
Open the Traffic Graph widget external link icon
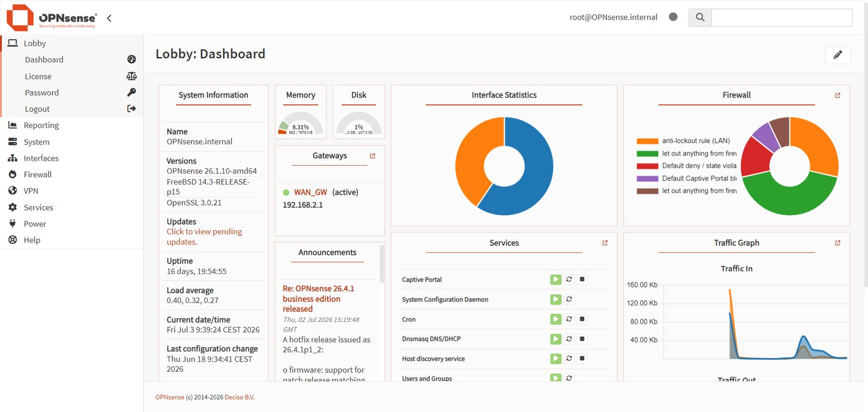(838, 243)
